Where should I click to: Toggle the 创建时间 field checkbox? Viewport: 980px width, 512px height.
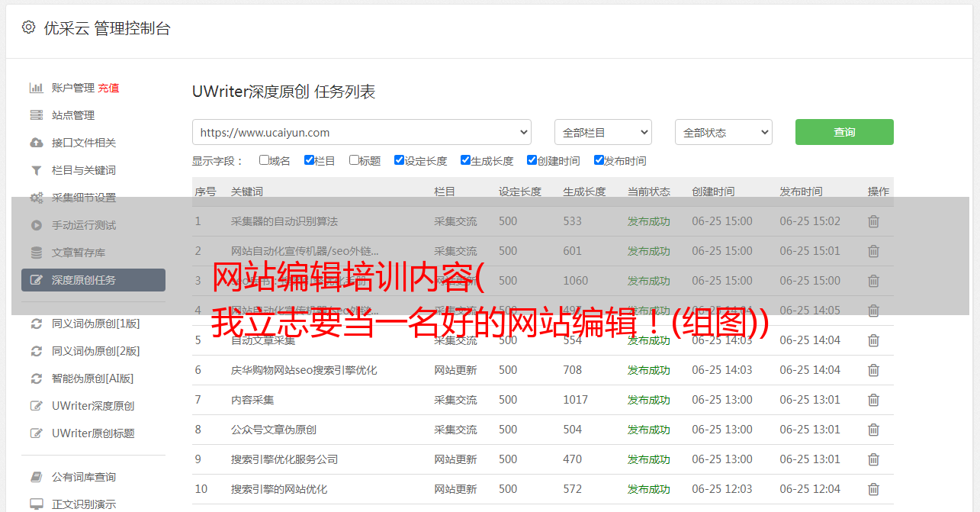point(532,160)
